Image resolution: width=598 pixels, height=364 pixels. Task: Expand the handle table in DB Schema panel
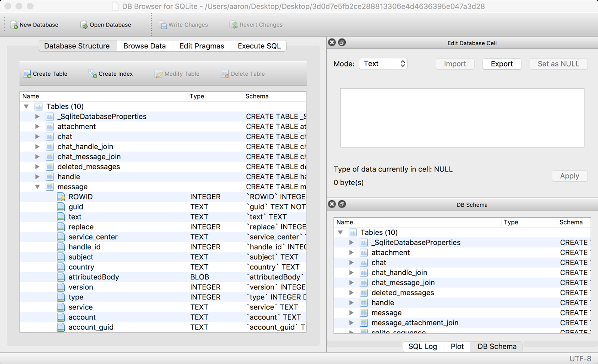[x=351, y=303]
